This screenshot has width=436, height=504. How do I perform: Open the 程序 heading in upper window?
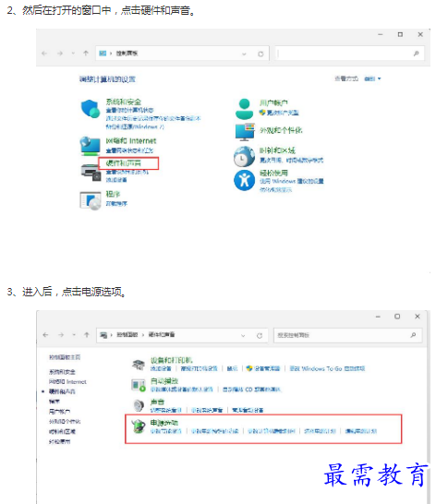[x=113, y=194]
